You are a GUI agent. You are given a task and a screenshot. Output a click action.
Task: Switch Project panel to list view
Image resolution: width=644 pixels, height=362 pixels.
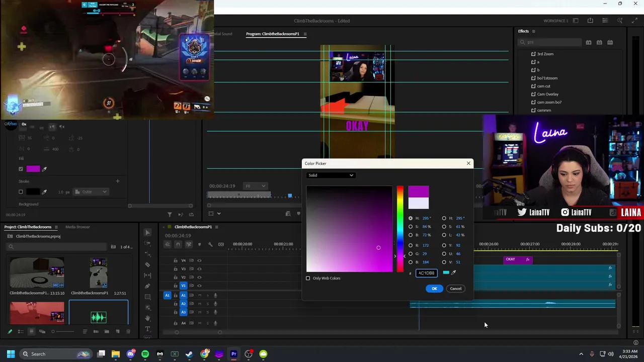(21, 331)
